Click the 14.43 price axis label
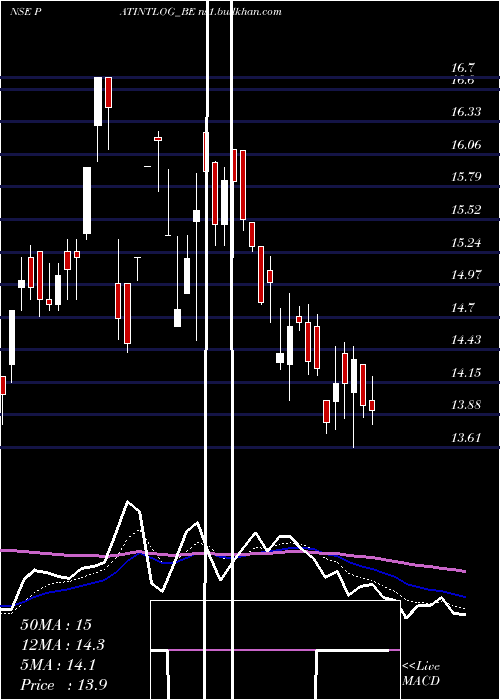 (466, 340)
